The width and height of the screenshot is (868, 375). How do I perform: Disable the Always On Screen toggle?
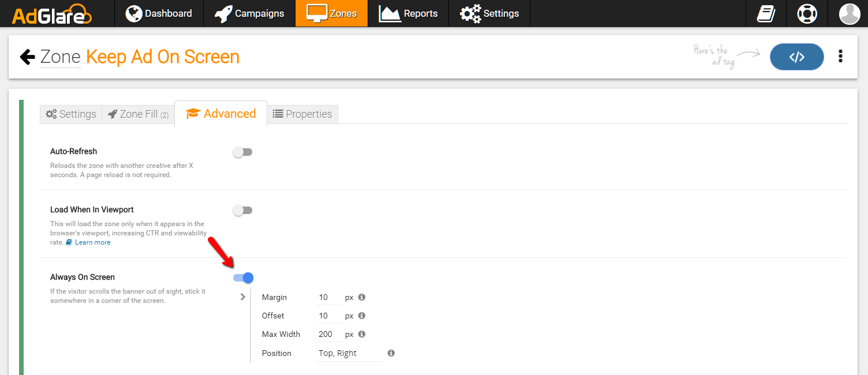click(244, 278)
